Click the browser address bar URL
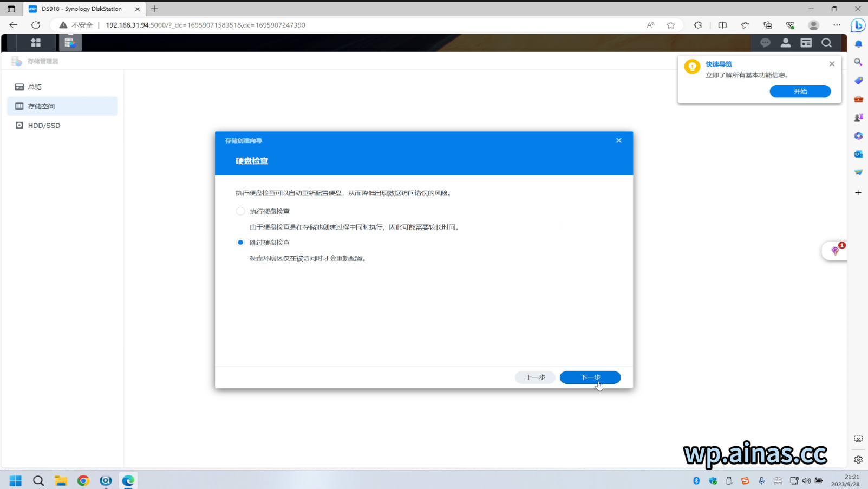868x489 pixels. pos(206,25)
